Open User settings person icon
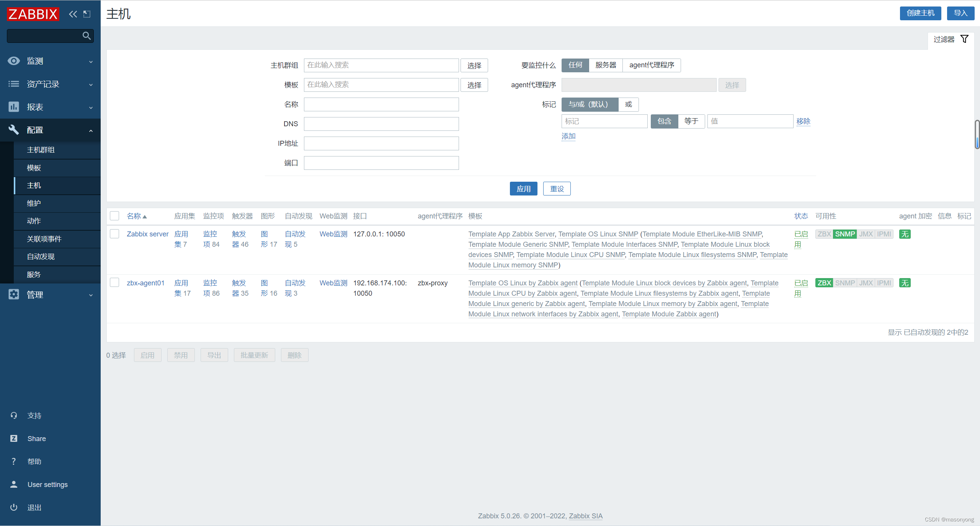Image resolution: width=980 pixels, height=526 pixels. 14,484
